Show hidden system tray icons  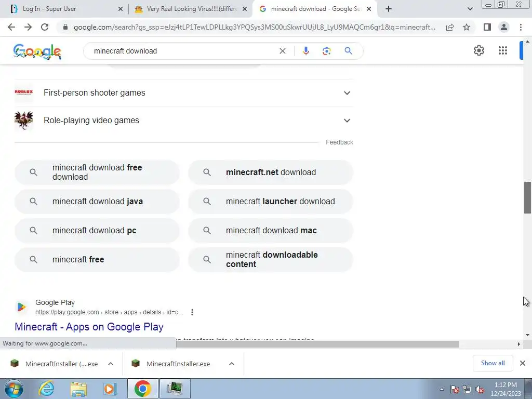(x=442, y=389)
